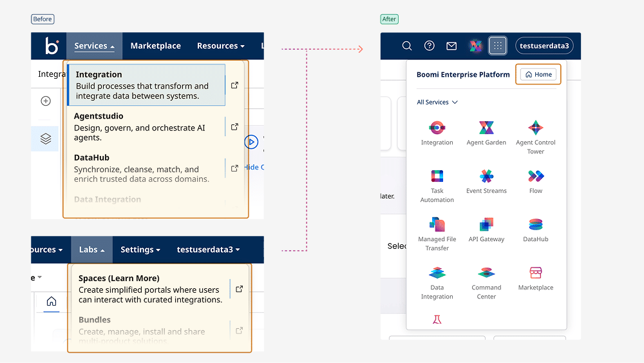This screenshot has height=363, width=644.
Task: Open the help question mark icon
Action: (x=430, y=46)
